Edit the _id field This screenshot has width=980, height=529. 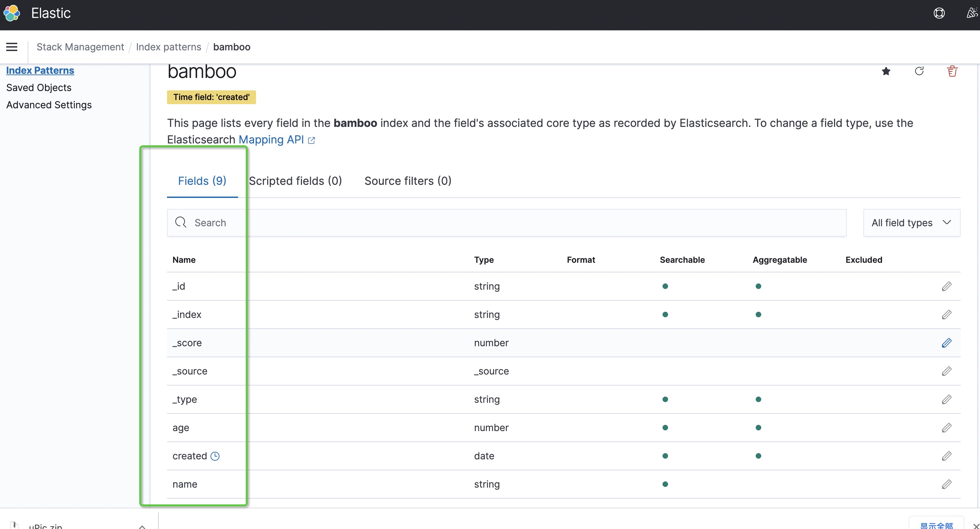pos(947,286)
